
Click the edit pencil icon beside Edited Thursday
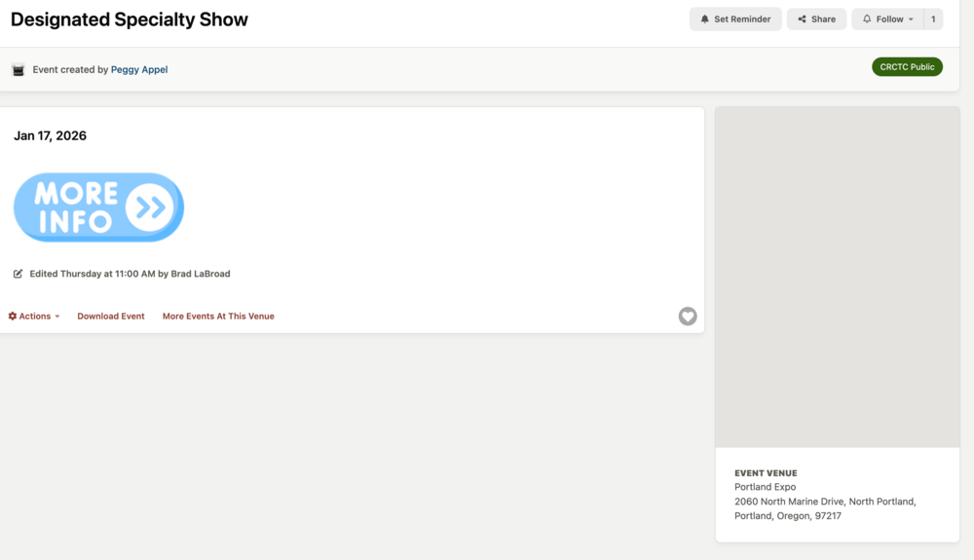pyautogui.click(x=18, y=274)
